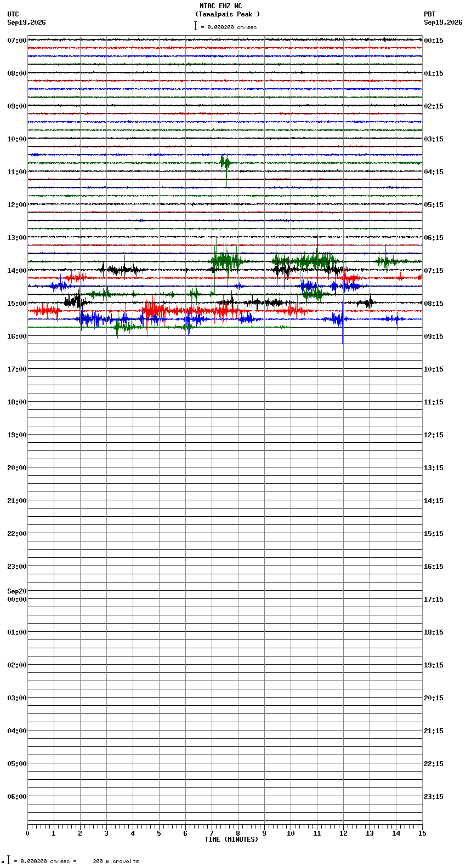466x868 pixels.
Task: Click the '19:00' UTC time label
Action: 17,435
